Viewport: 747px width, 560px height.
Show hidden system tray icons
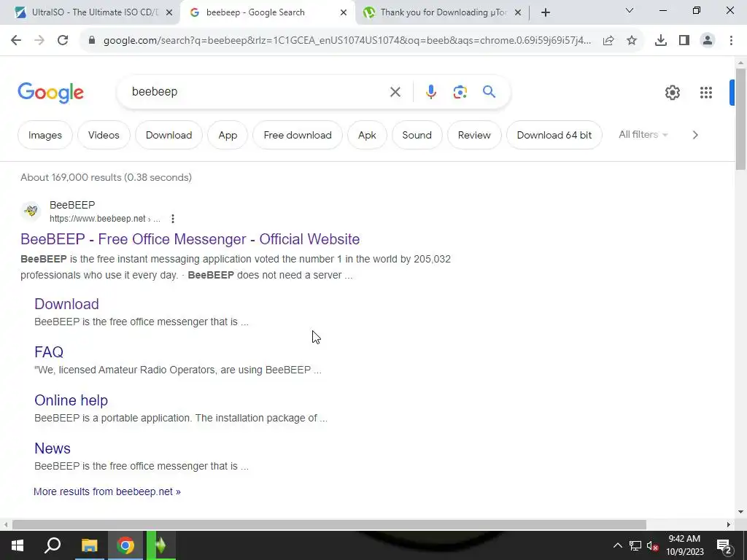pos(617,545)
